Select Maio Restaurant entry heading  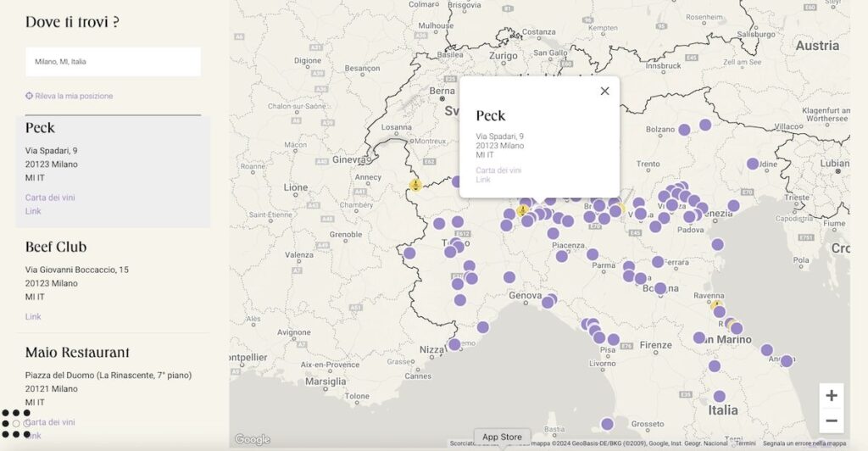[x=77, y=353]
